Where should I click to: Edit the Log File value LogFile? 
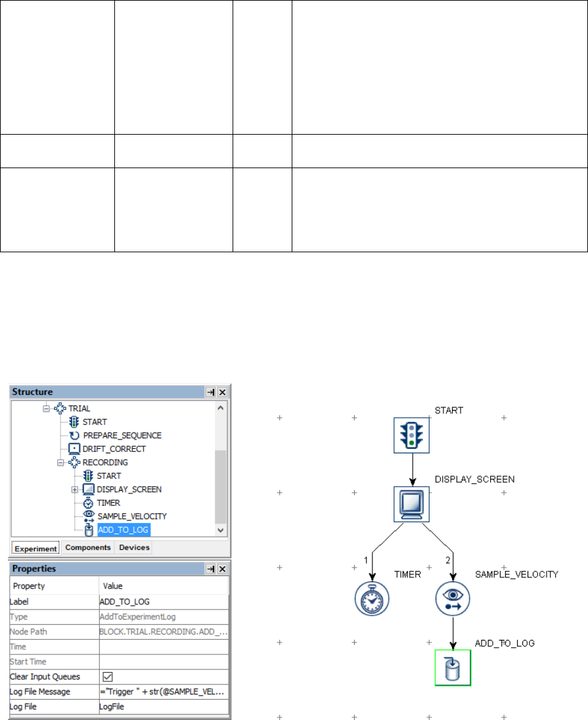[x=164, y=707]
